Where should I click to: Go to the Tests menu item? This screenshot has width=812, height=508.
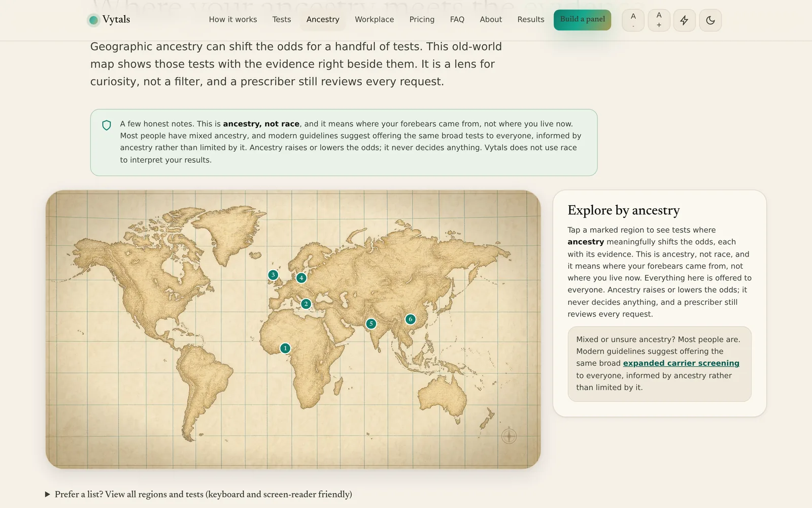[282, 19]
